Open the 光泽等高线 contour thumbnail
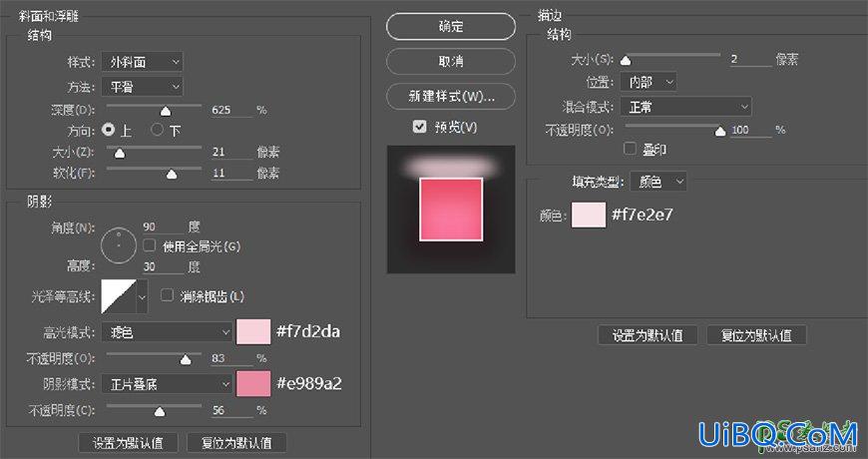 [119, 296]
